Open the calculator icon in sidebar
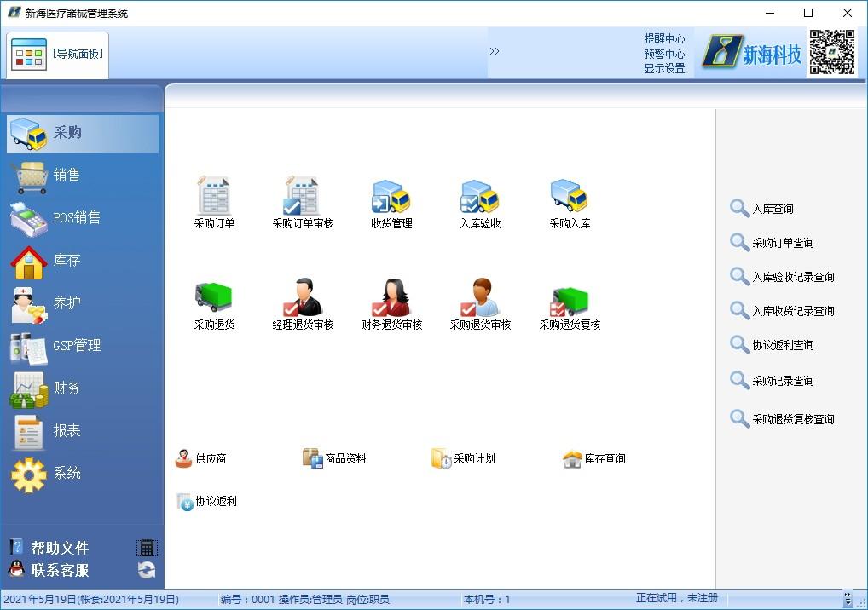This screenshot has width=868, height=610. pyautogui.click(x=147, y=548)
